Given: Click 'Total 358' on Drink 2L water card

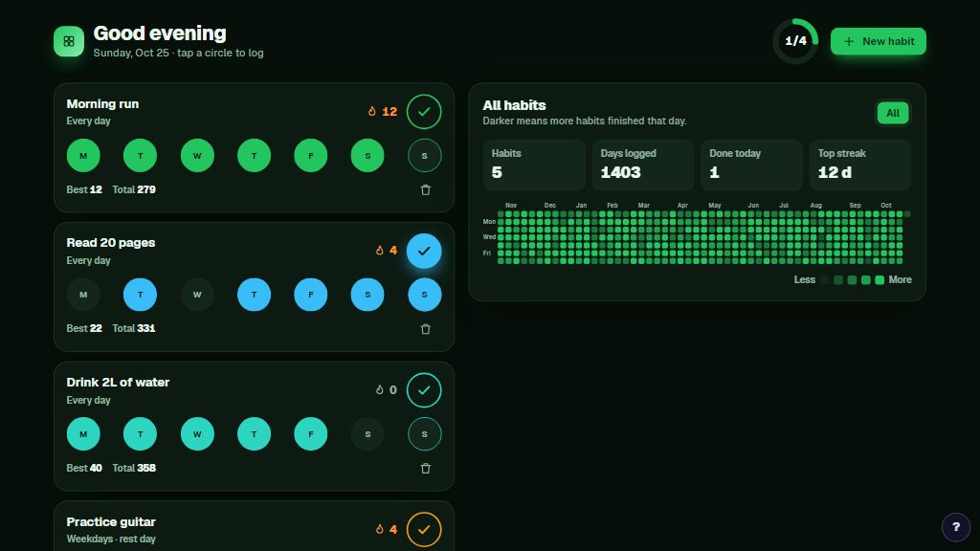Looking at the screenshot, I should (x=134, y=468).
